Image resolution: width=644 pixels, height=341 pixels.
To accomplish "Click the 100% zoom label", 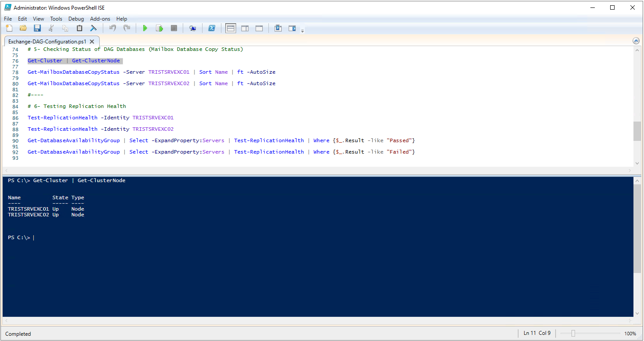I will point(630,334).
